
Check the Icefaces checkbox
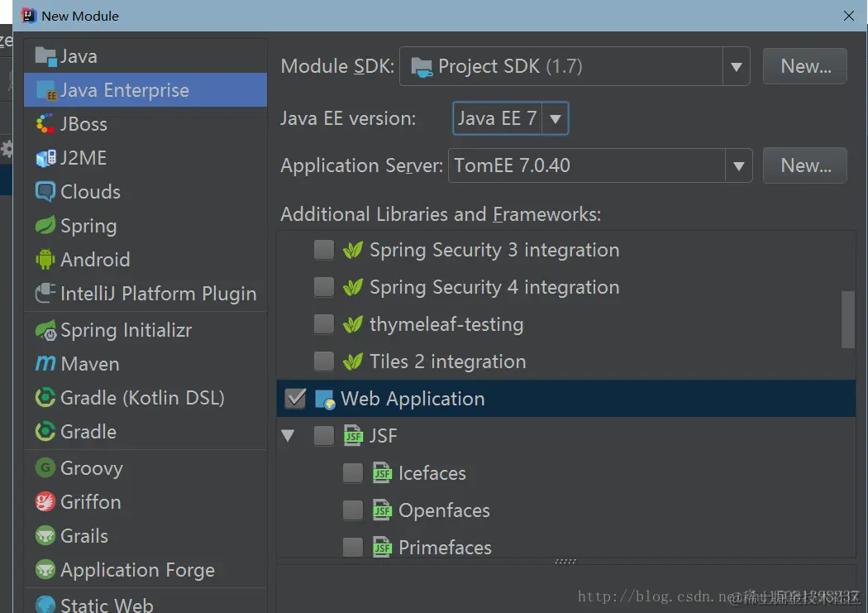[353, 473]
